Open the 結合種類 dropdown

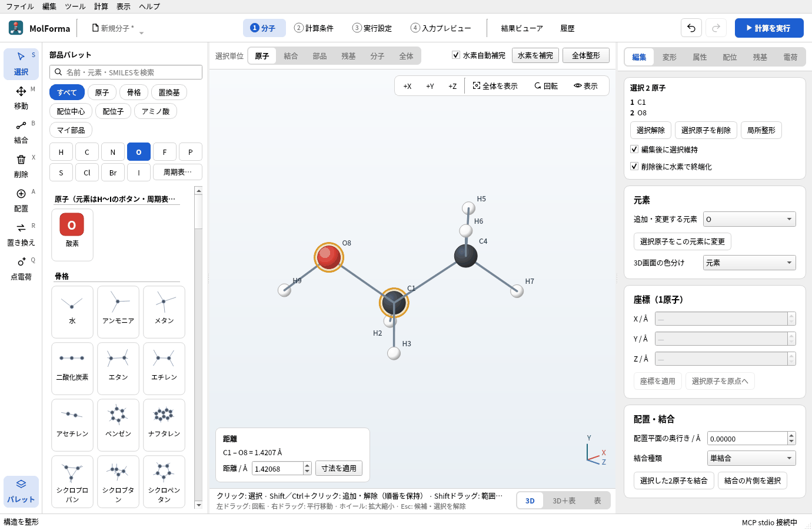pyautogui.click(x=751, y=458)
